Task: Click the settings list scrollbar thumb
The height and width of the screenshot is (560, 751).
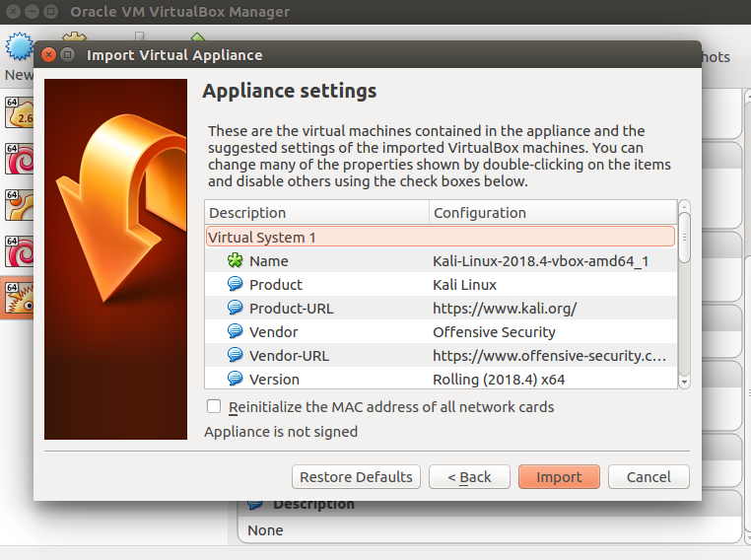Action: pos(684,238)
